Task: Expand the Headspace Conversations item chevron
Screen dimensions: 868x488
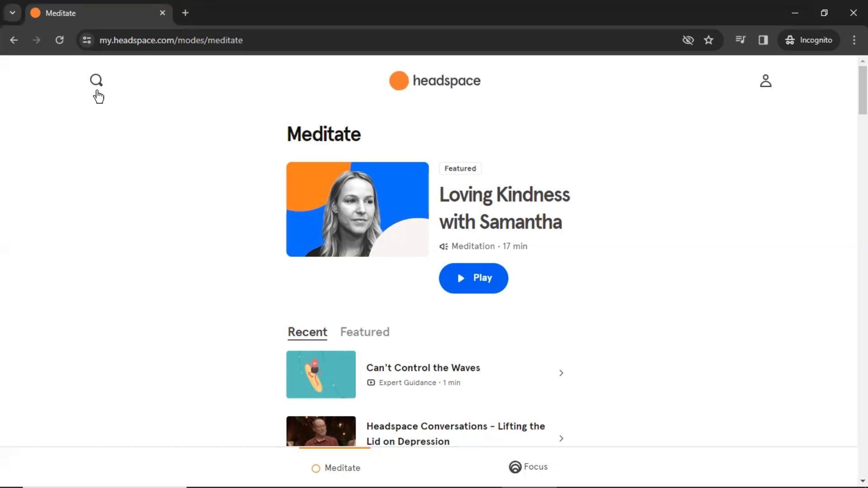Action: (x=561, y=438)
